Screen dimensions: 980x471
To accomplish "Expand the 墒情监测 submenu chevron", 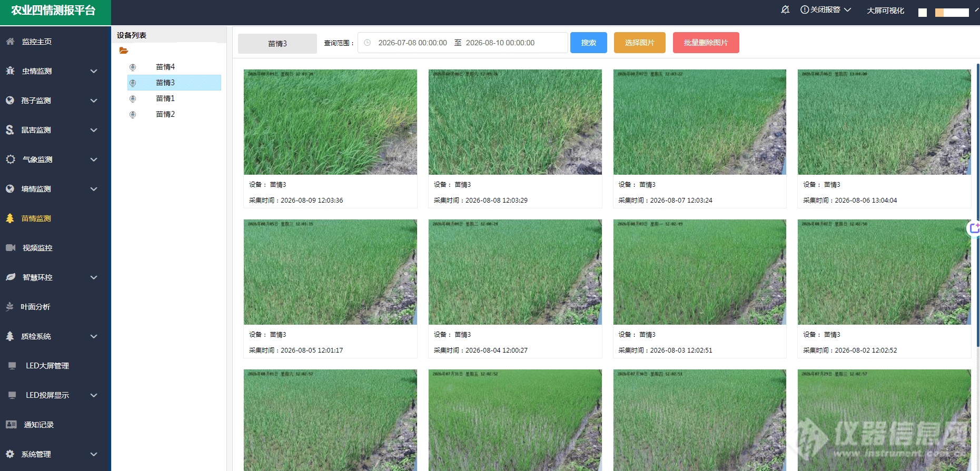I will pyautogui.click(x=94, y=189).
